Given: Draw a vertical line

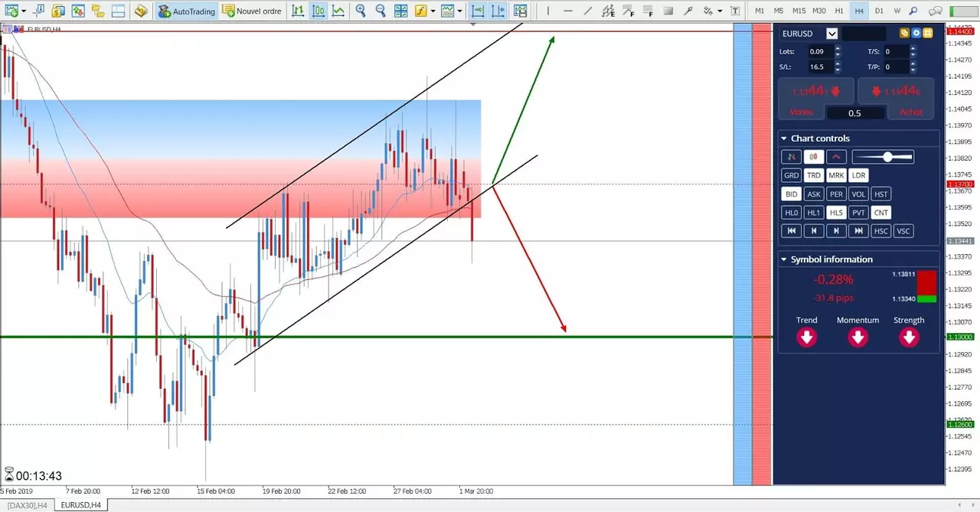Looking at the screenshot, I should tap(547, 11).
